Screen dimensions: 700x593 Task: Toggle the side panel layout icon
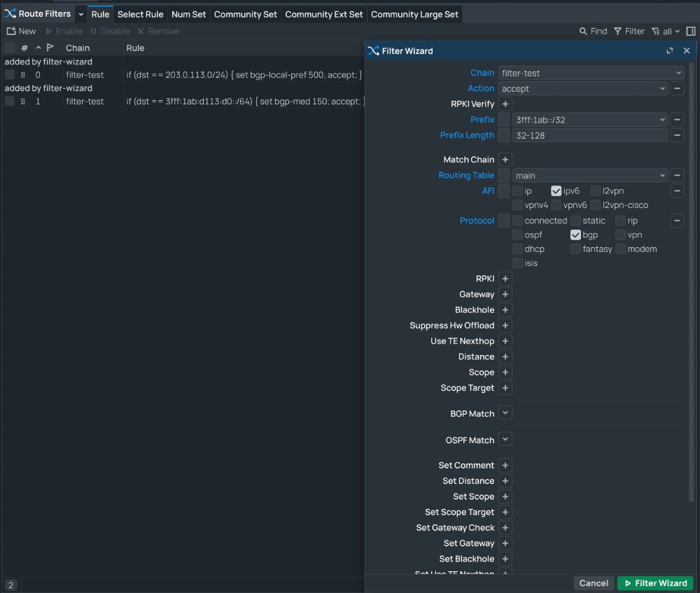click(x=691, y=32)
